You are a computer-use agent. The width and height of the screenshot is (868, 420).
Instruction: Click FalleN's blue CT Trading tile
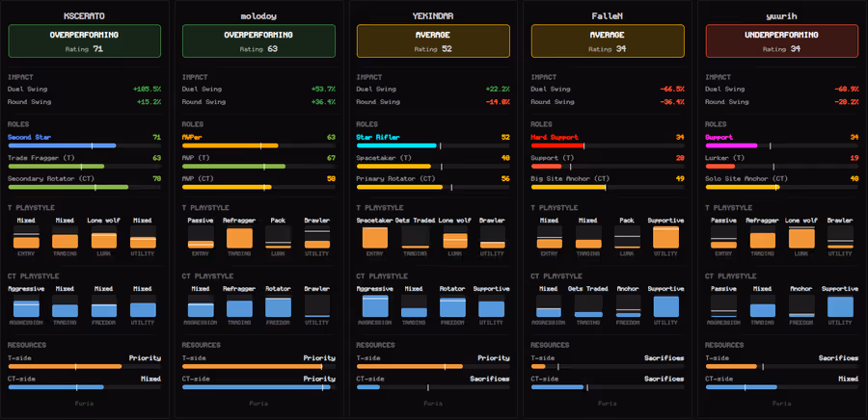[x=588, y=307]
